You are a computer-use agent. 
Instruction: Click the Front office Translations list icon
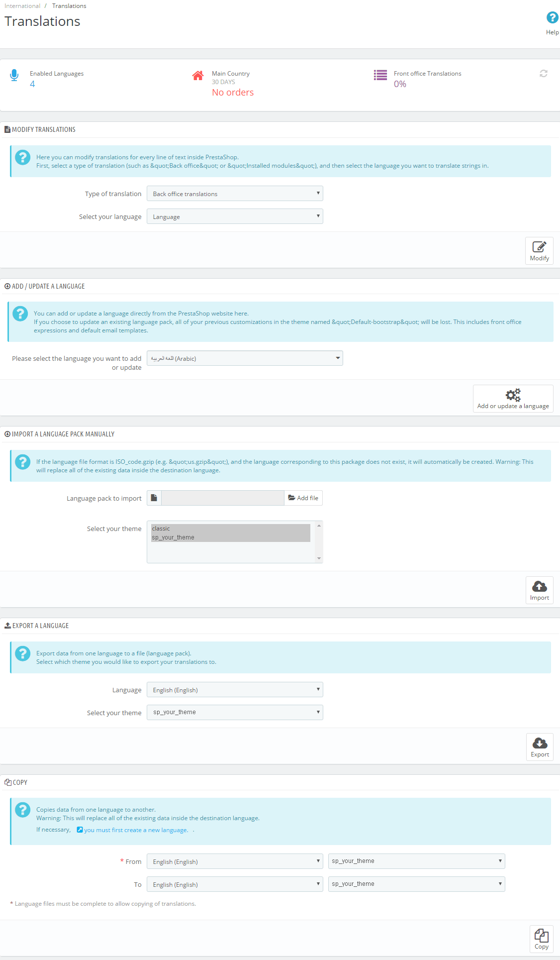(x=380, y=75)
